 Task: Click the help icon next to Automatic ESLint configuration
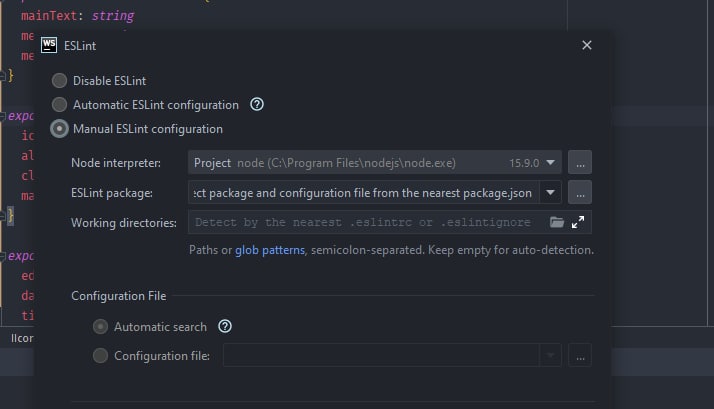click(257, 104)
